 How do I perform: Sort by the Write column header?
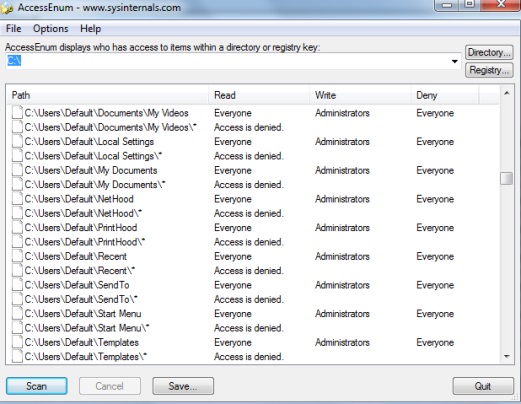(x=360, y=95)
